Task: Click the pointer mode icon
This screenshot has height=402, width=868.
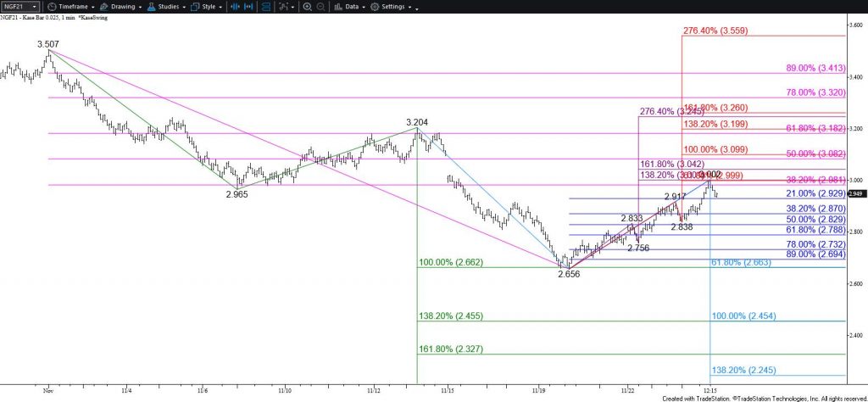Action: coord(283,7)
